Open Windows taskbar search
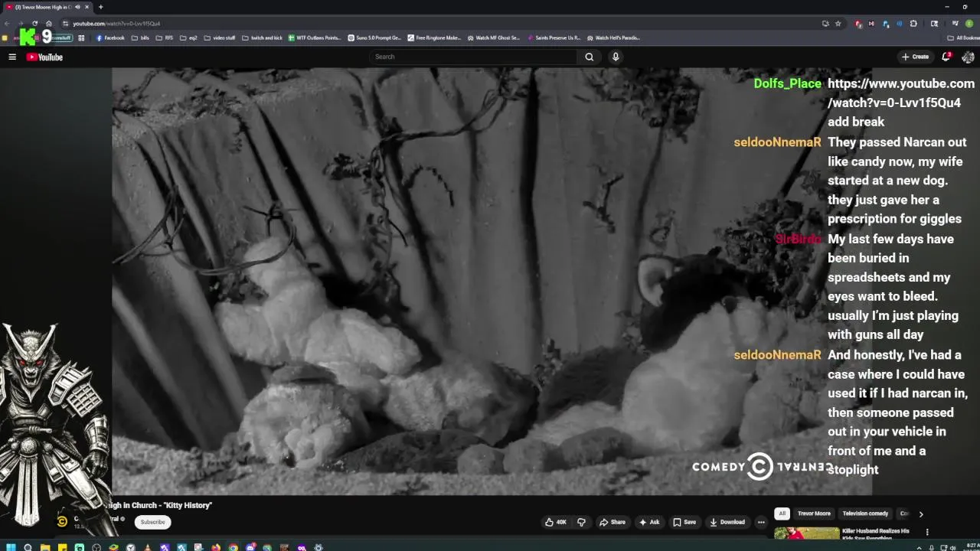The height and width of the screenshot is (551, 980). click(x=28, y=547)
